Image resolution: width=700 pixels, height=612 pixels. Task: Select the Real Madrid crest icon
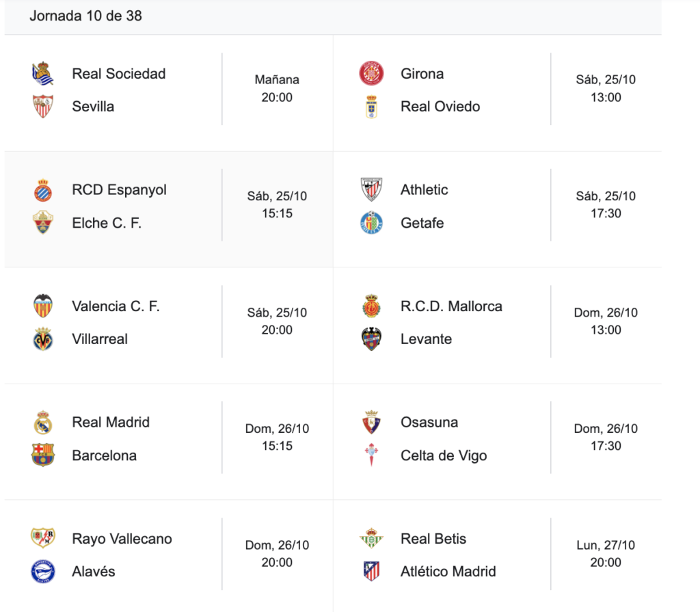coord(43,422)
